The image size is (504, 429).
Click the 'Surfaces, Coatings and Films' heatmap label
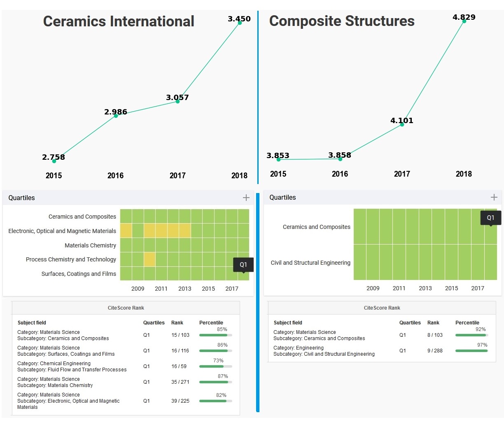tap(79, 274)
